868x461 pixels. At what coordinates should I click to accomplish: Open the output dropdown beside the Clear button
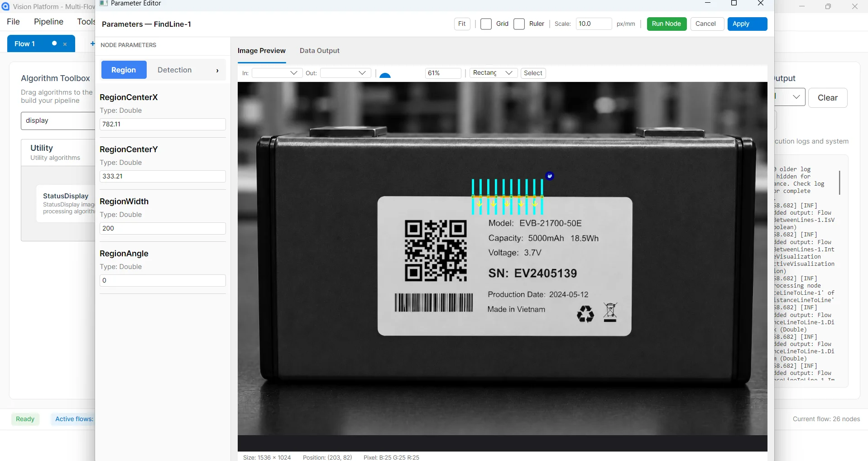coord(790,97)
